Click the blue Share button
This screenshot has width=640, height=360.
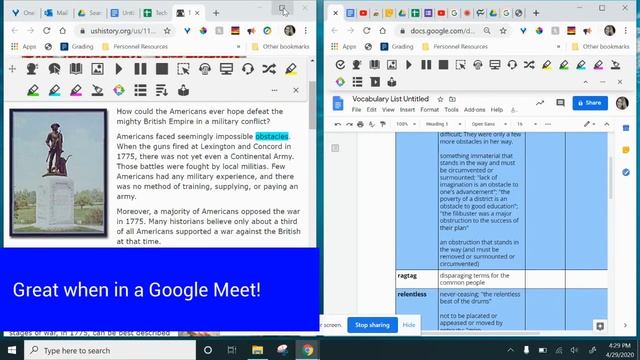click(x=590, y=103)
